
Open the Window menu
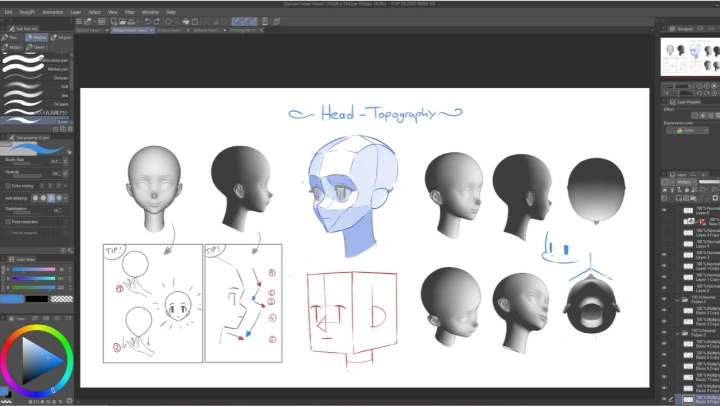(x=150, y=12)
